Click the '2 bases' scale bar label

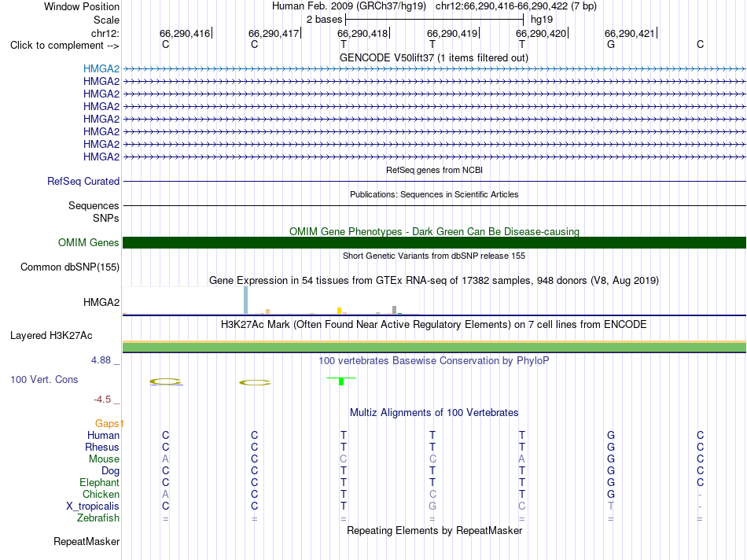point(324,20)
